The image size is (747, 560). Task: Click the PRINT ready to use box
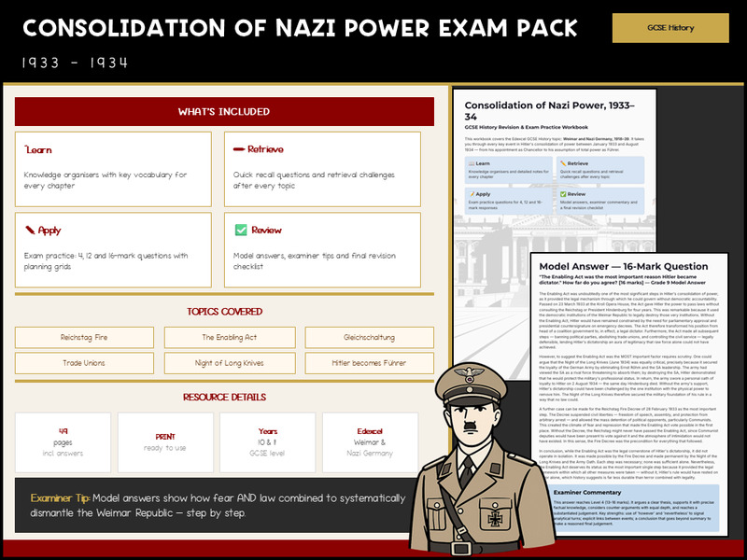[x=165, y=442]
